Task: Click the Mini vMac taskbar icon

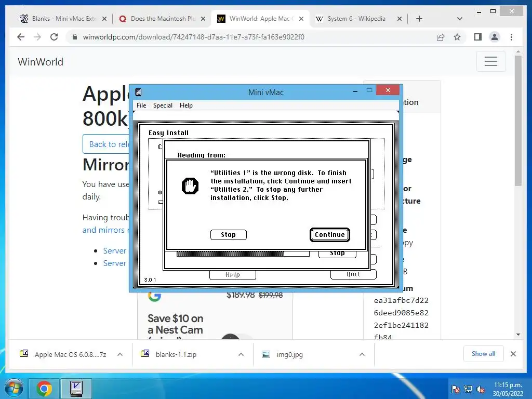Action: coord(76,389)
